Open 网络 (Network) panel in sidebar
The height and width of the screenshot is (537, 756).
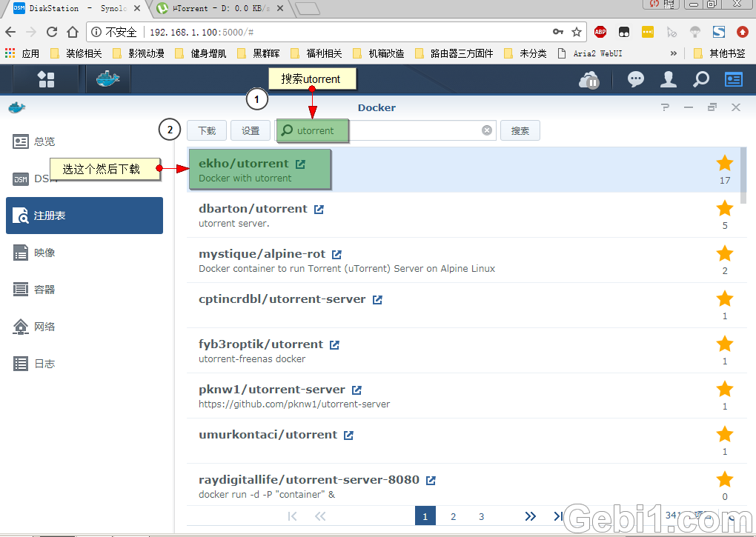[84, 327]
